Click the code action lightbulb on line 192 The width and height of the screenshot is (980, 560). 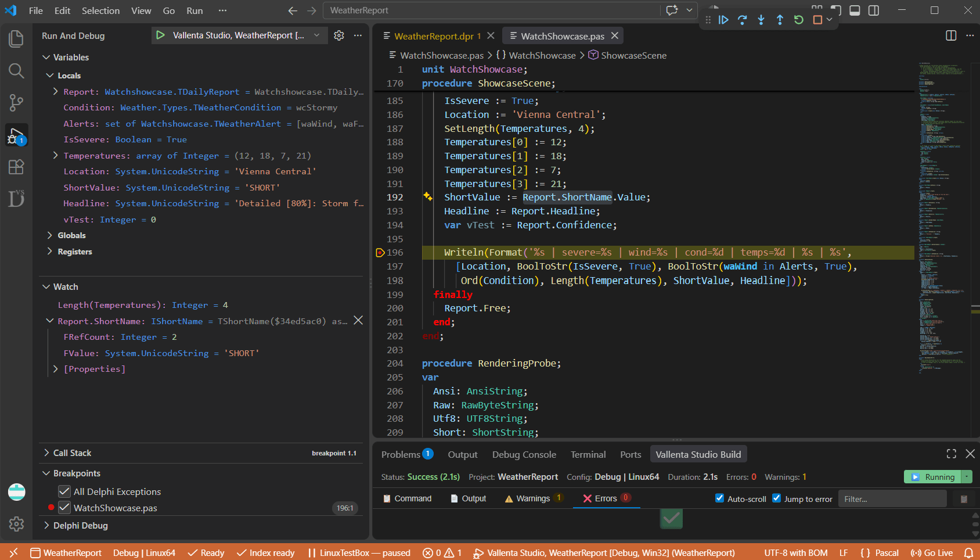click(x=428, y=196)
